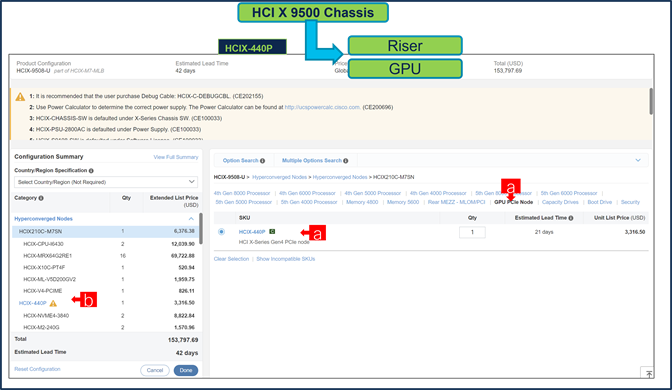Expand the options search panel chevron
This screenshot has height=390, width=672.
tap(638, 160)
